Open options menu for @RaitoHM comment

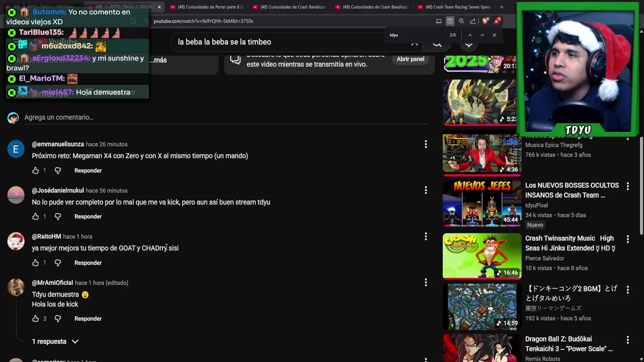pyautogui.click(x=426, y=236)
